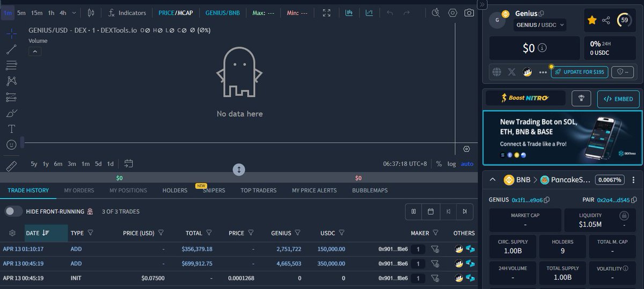Toggle auto scale on the chart
The width and height of the screenshot is (644, 289).
coord(467,164)
